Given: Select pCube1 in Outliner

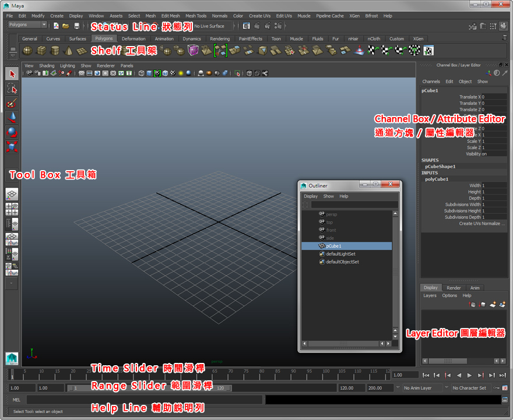Looking at the screenshot, I should 346,246.
